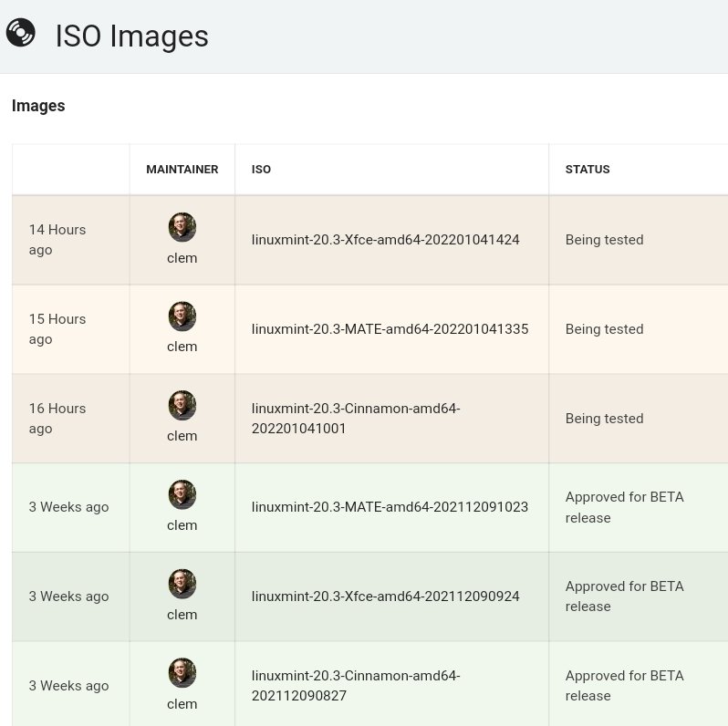Click 'Approved for BETA release' for Cinnamon-amd64-202112090827

tap(625, 686)
